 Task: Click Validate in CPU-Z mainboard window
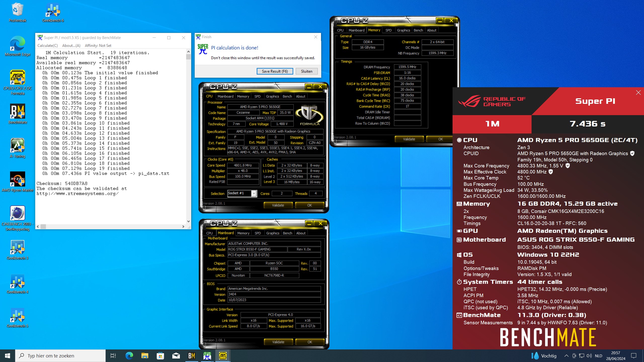278,342
